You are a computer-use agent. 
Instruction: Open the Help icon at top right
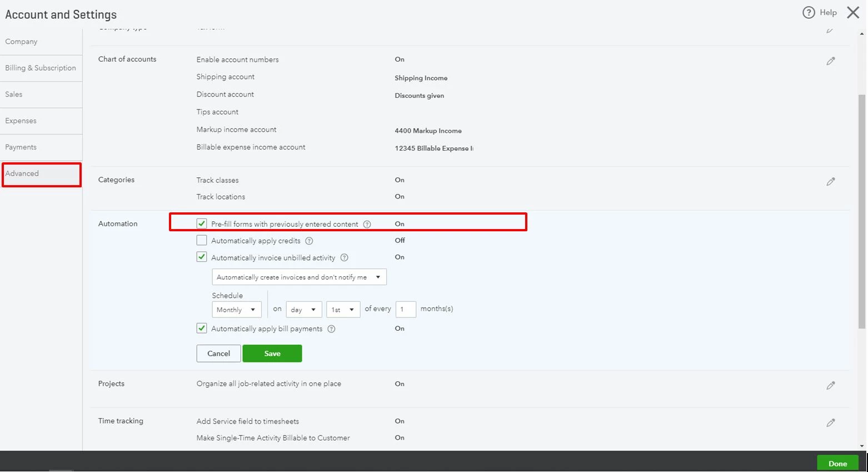809,12
